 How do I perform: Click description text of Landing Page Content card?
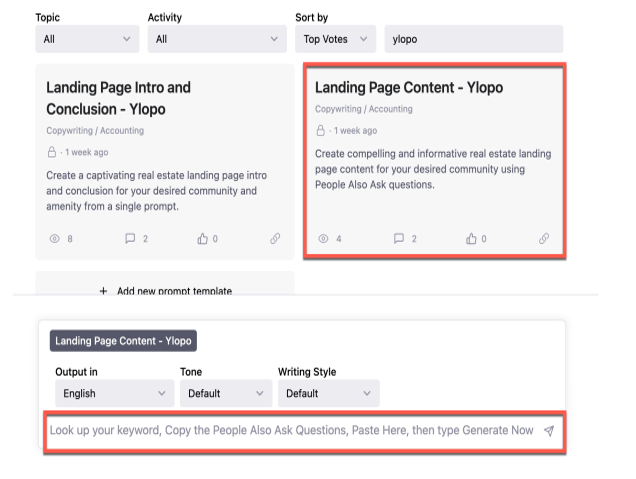[x=433, y=169]
